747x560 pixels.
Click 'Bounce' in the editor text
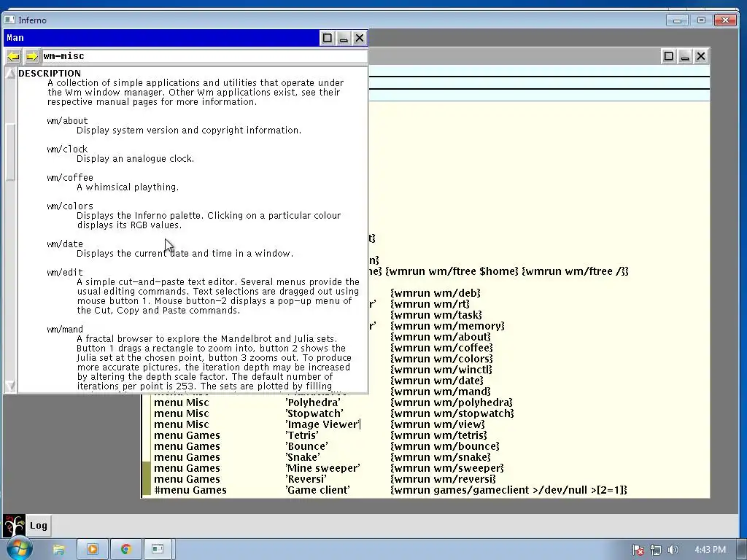coord(306,447)
